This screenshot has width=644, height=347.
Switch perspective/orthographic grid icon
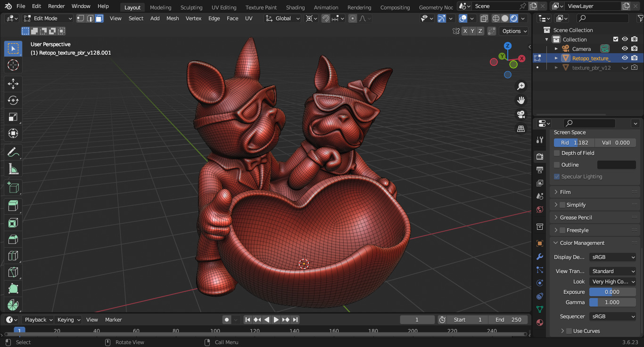521,129
